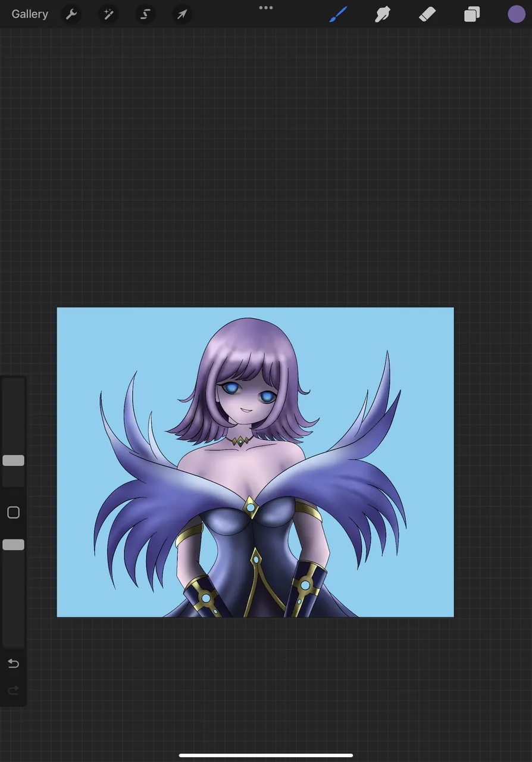Activate the Transform arrow tool

(x=182, y=14)
